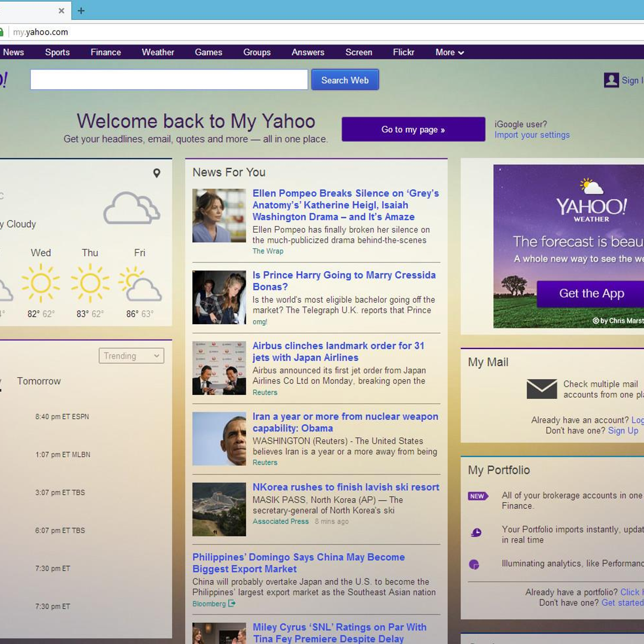Image resolution: width=644 pixels, height=644 pixels.
Task: Click the external link icon beside Bloomberg
Action: (231, 603)
